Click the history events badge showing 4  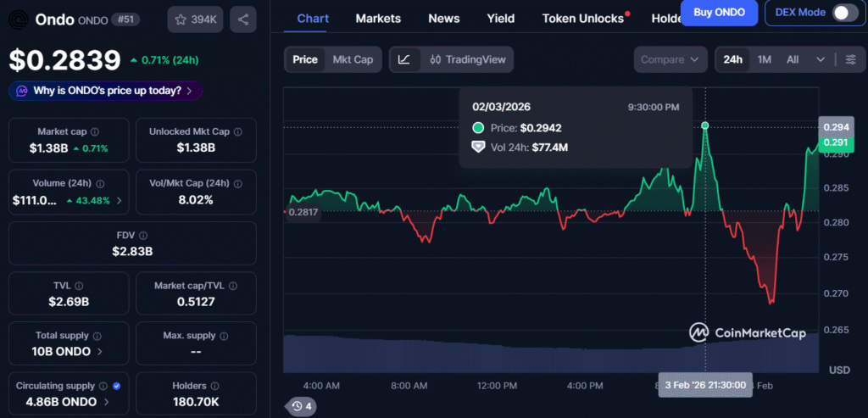(x=299, y=406)
